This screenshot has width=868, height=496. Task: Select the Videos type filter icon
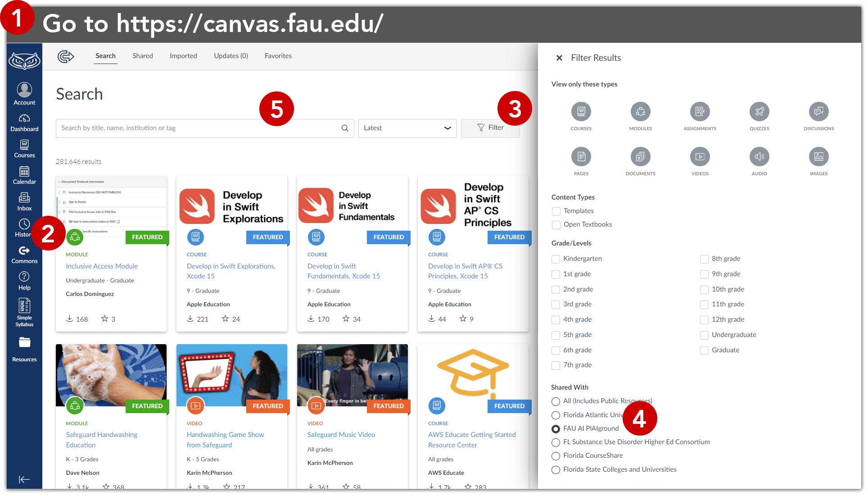[x=699, y=157]
